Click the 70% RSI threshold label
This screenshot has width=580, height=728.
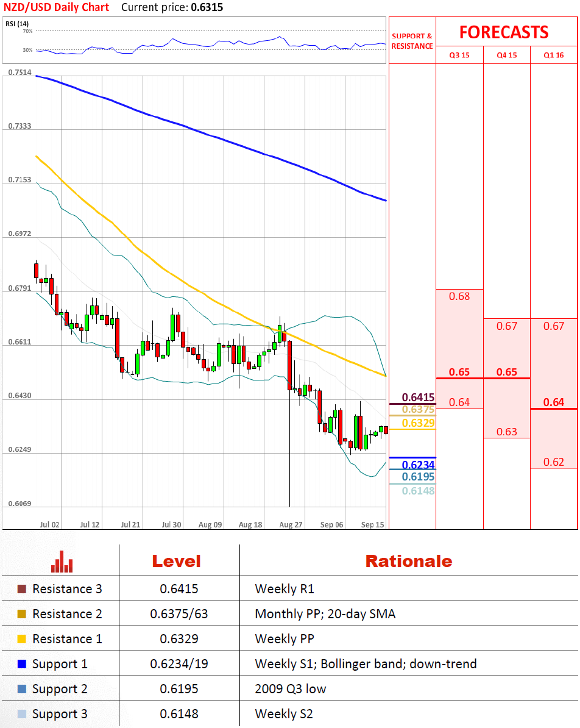pos(28,31)
